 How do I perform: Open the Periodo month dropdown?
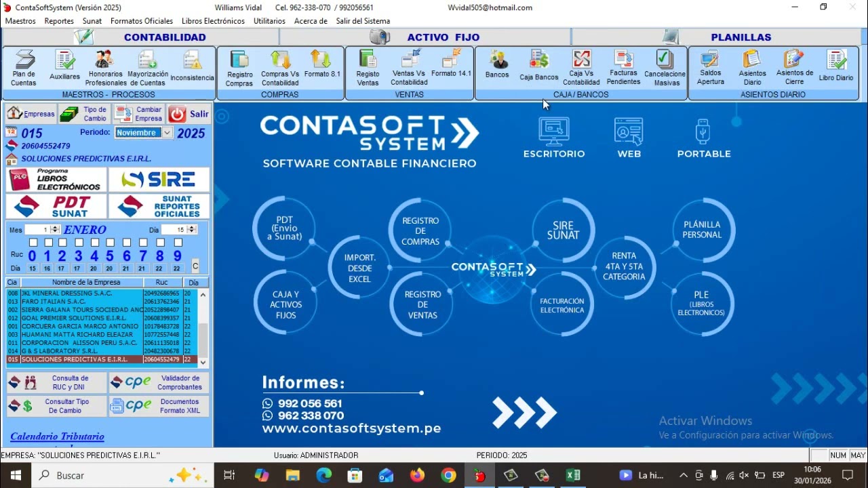[167, 133]
